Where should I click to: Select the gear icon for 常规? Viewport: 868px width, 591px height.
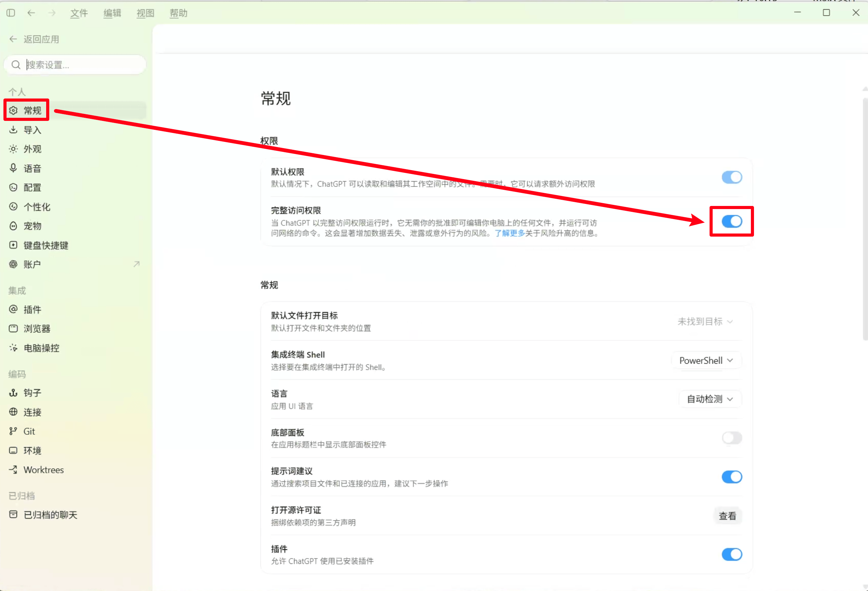[x=13, y=111]
